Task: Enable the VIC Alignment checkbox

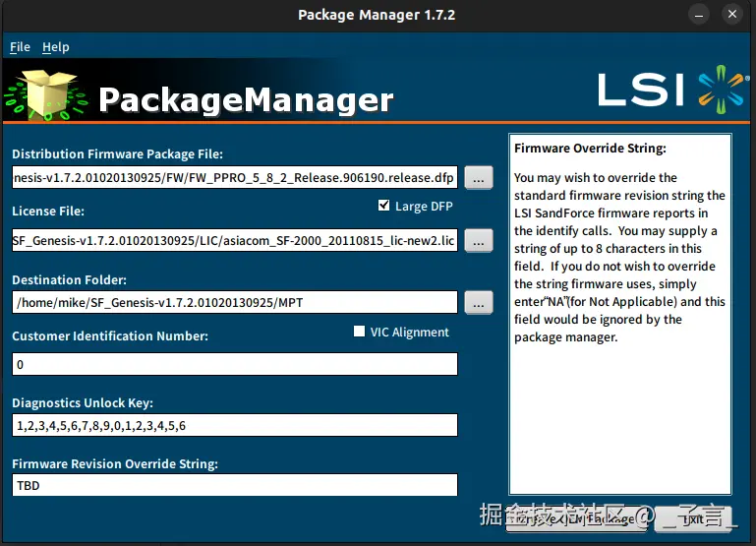Action: click(359, 332)
